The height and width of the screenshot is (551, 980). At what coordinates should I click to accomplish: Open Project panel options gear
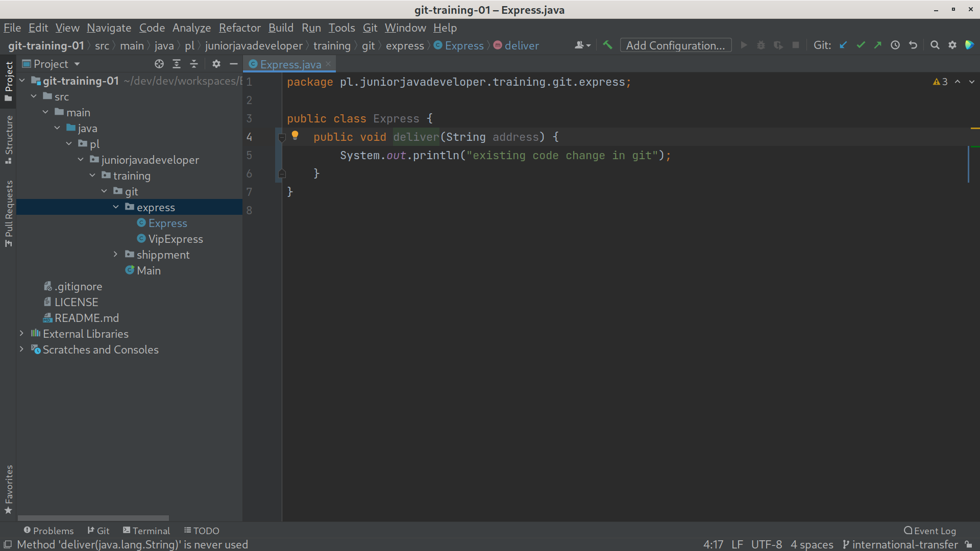click(x=216, y=64)
